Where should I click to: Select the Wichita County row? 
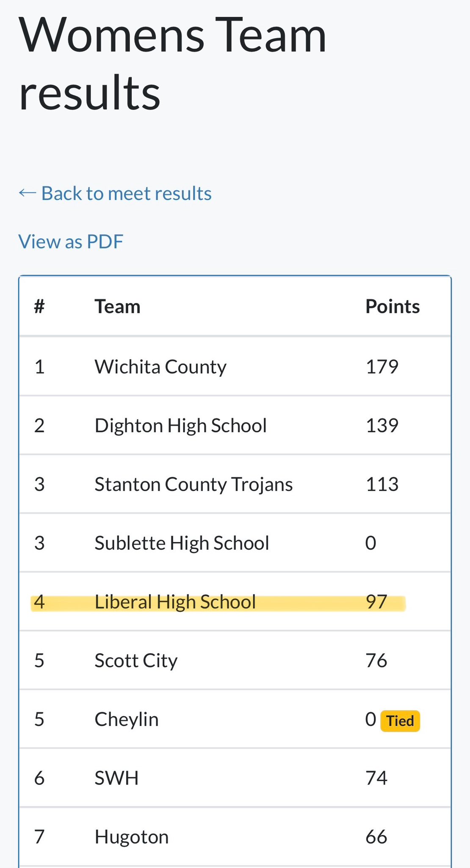point(235,367)
